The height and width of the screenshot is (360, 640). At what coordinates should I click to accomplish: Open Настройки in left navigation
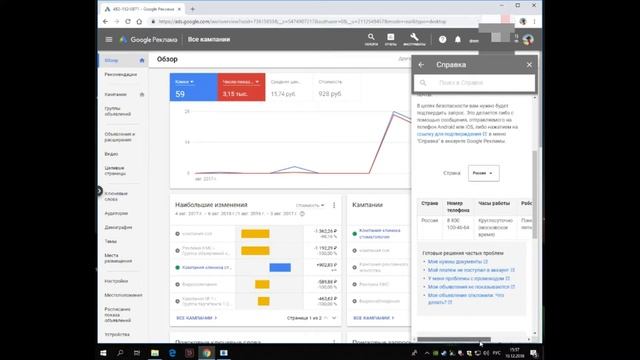click(x=116, y=281)
